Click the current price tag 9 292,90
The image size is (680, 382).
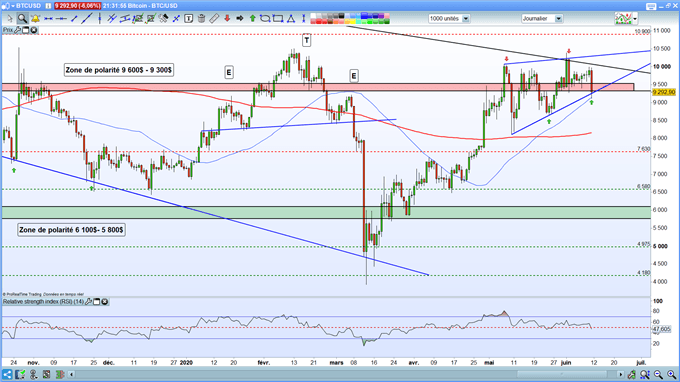pos(664,92)
